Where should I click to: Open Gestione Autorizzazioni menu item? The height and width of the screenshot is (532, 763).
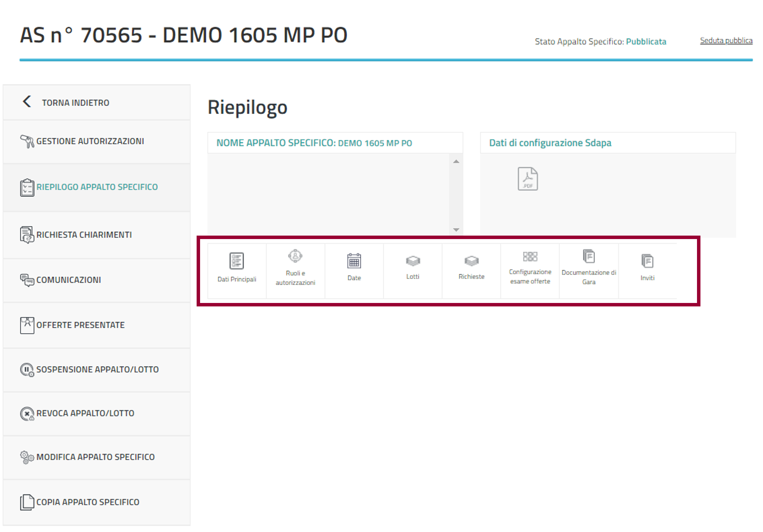click(x=90, y=141)
